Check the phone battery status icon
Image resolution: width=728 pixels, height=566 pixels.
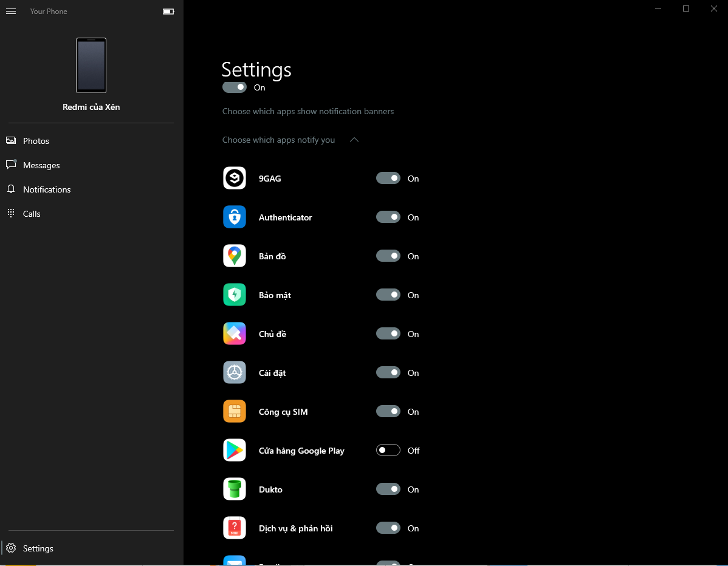coord(168,11)
